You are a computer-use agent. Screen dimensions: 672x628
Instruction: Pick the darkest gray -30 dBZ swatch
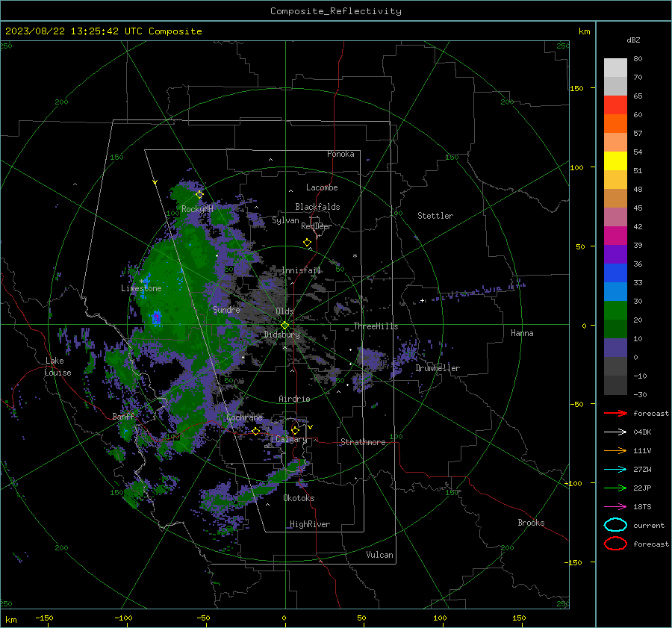tap(615, 385)
